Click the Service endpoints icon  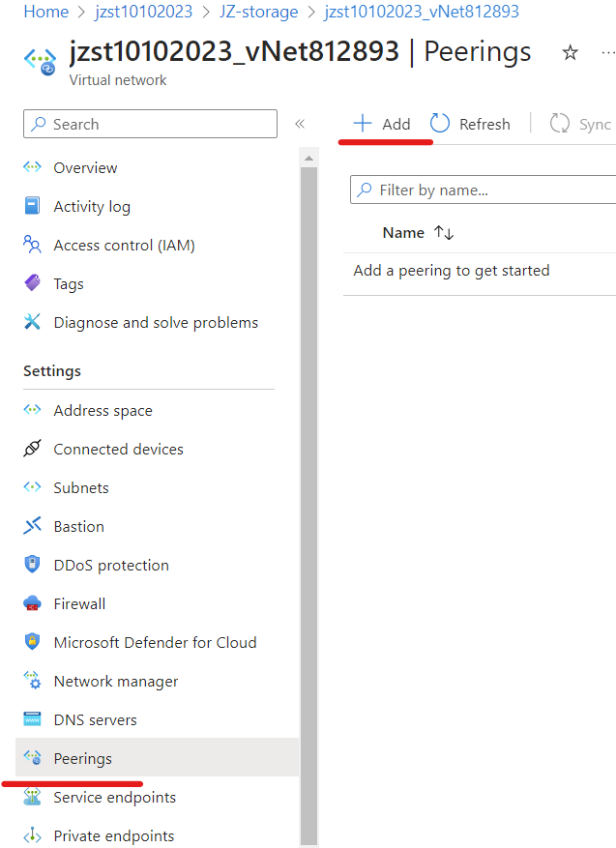click(x=33, y=797)
